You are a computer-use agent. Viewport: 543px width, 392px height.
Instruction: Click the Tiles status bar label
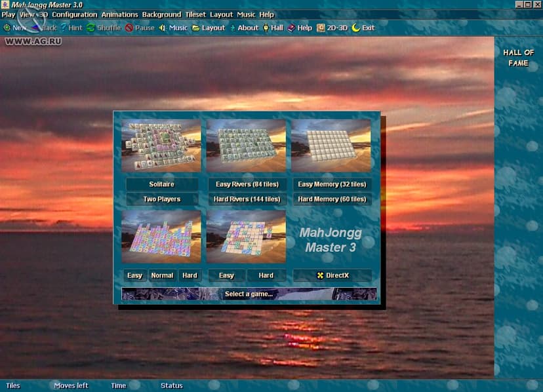[13, 385]
